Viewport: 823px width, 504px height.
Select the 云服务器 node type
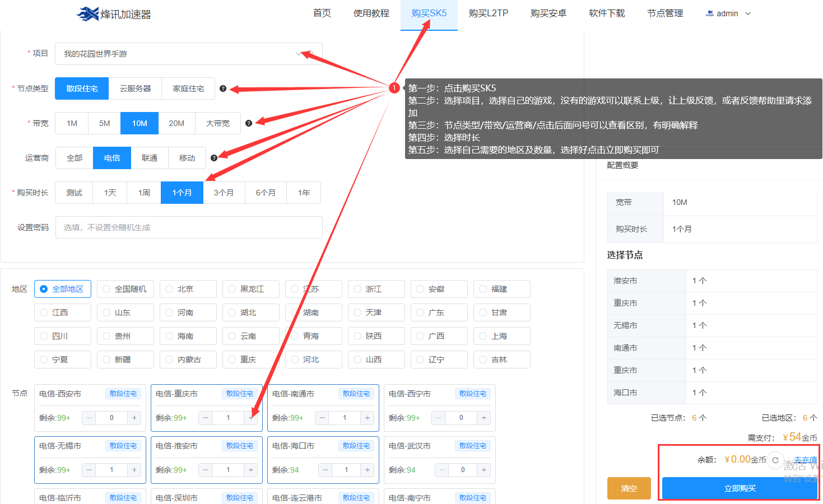pyautogui.click(x=135, y=88)
